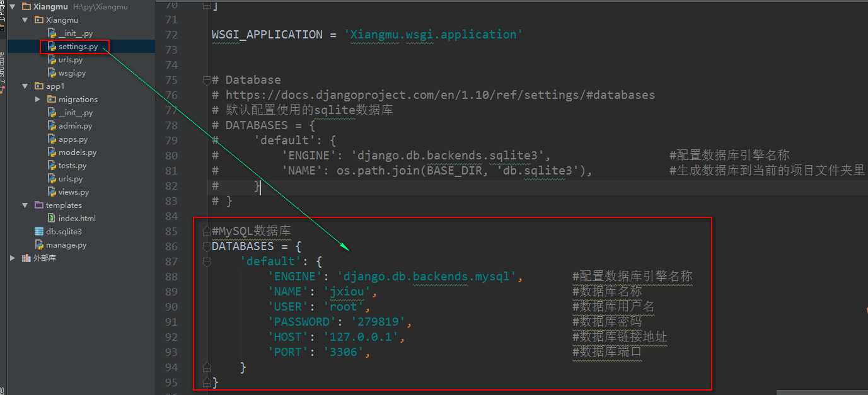
Task: Click the project root Xiangmu folder icon
Action: pyautogui.click(x=26, y=6)
